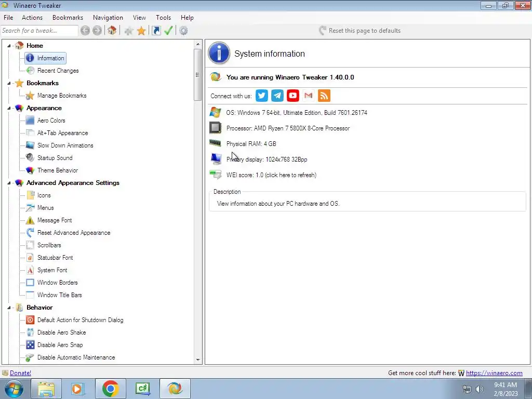Image resolution: width=532 pixels, height=399 pixels.
Task: Select Scrollbars tree item
Action: coord(49,245)
